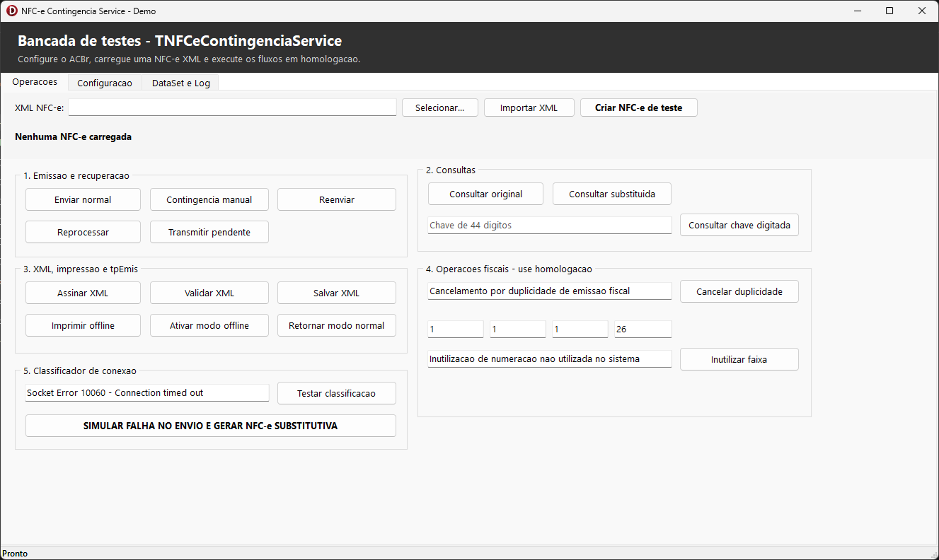Screen dimensions: 939x560
Task: Click Ativar modo offline button
Action: 209,325
